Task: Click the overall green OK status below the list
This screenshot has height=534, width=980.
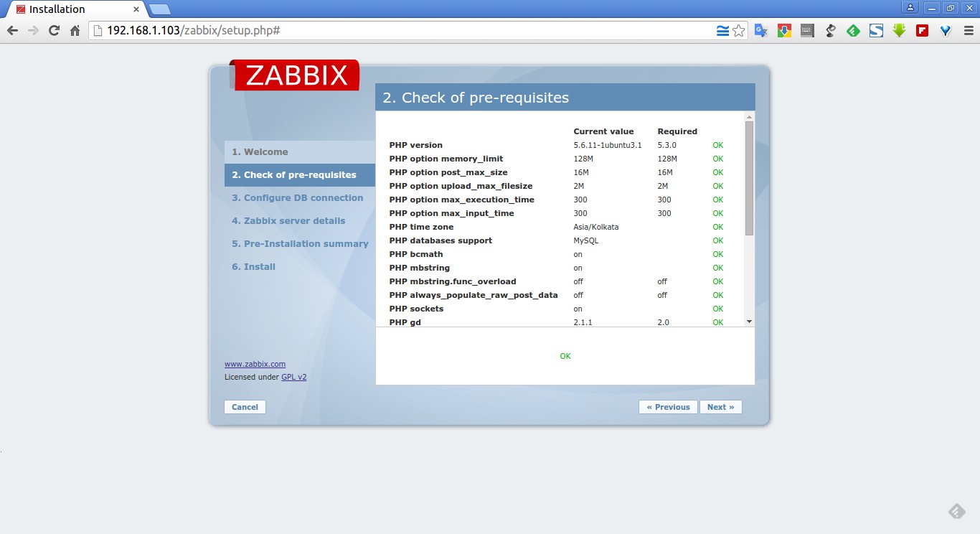Action: click(x=565, y=356)
